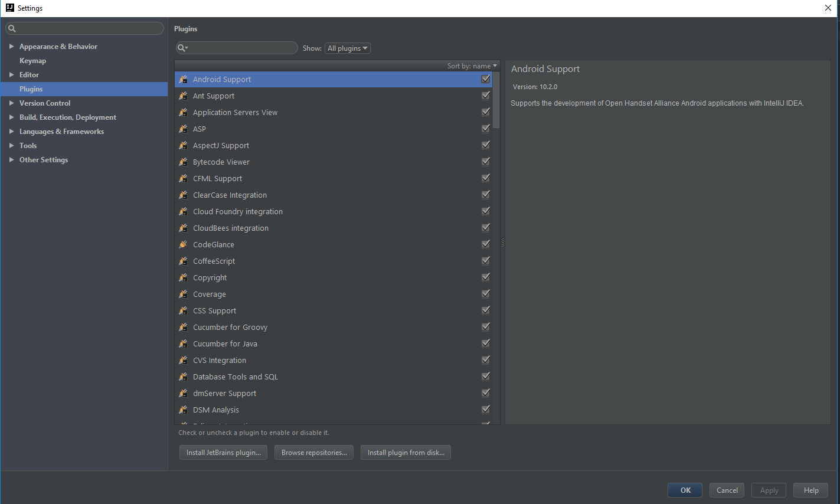Click the Database Tools and SQL plugin icon
Image resolution: width=840 pixels, height=504 pixels.
tap(184, 376)
